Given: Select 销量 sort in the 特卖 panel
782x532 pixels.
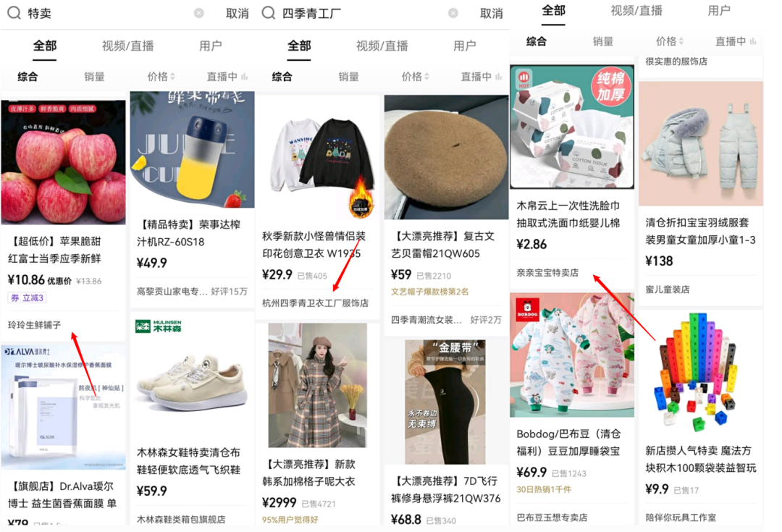Looking at the screenshot, I should (x=94, y=76).
